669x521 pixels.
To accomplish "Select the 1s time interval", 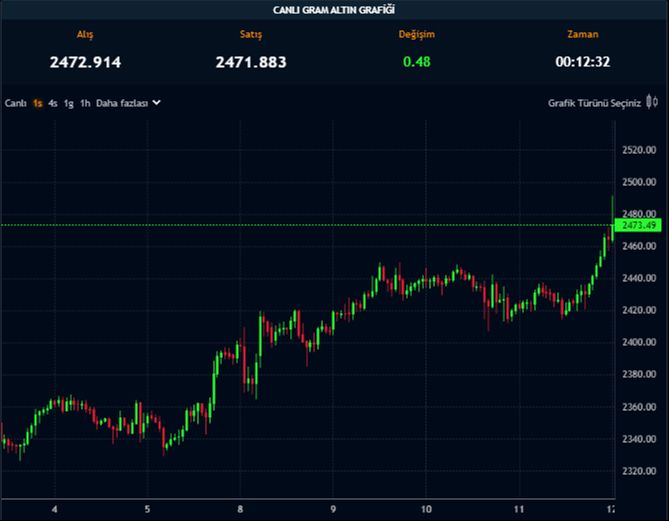I will [x=37, y=102].
